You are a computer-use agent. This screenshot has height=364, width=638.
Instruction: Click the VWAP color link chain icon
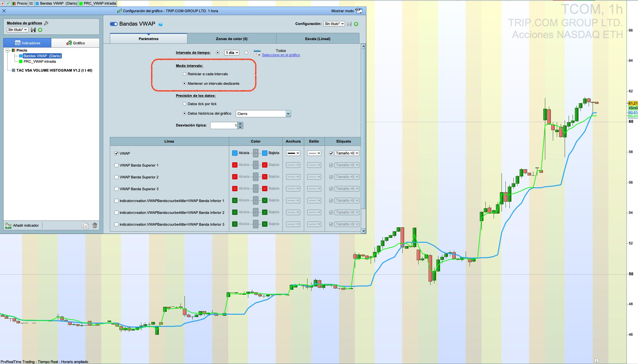256,153
